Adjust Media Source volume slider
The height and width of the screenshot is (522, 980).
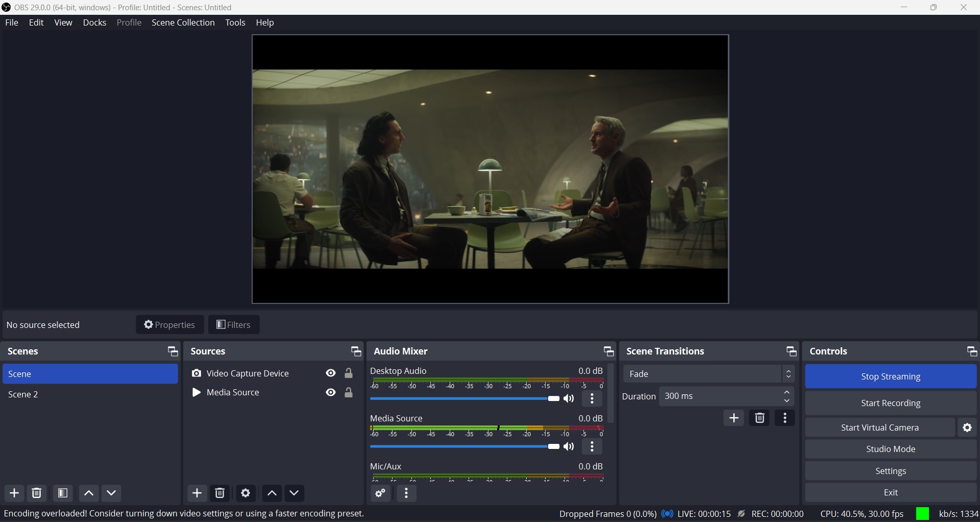[464, 447]
